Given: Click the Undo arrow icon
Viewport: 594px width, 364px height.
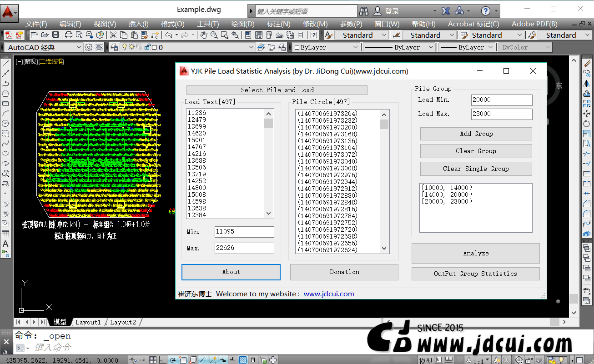Looking at the screenshot, I should (x=168, y=35).
